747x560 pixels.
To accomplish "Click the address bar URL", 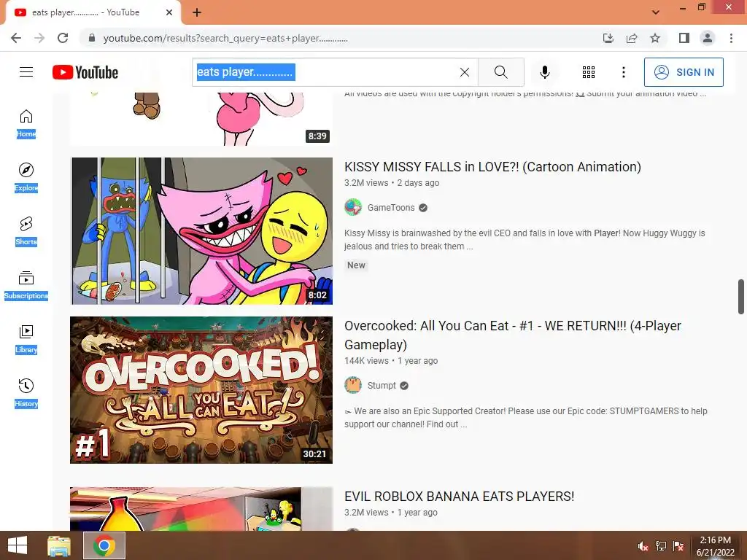I will tap(225, 38).
